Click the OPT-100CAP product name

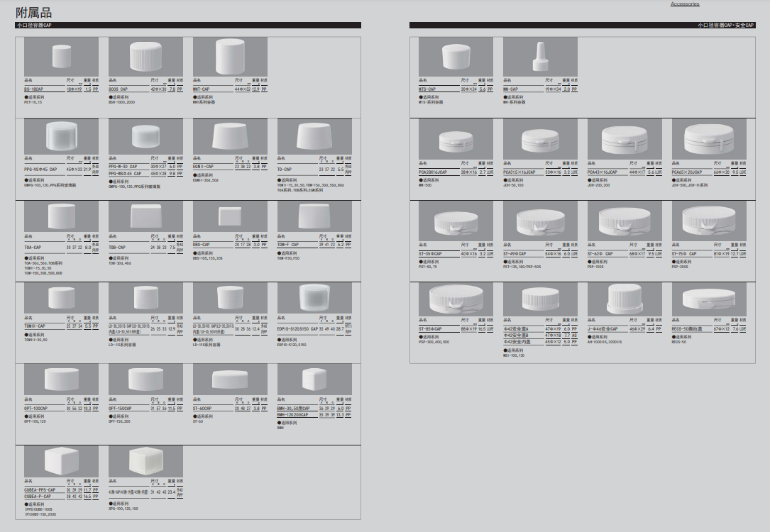(x=36, y=409)
